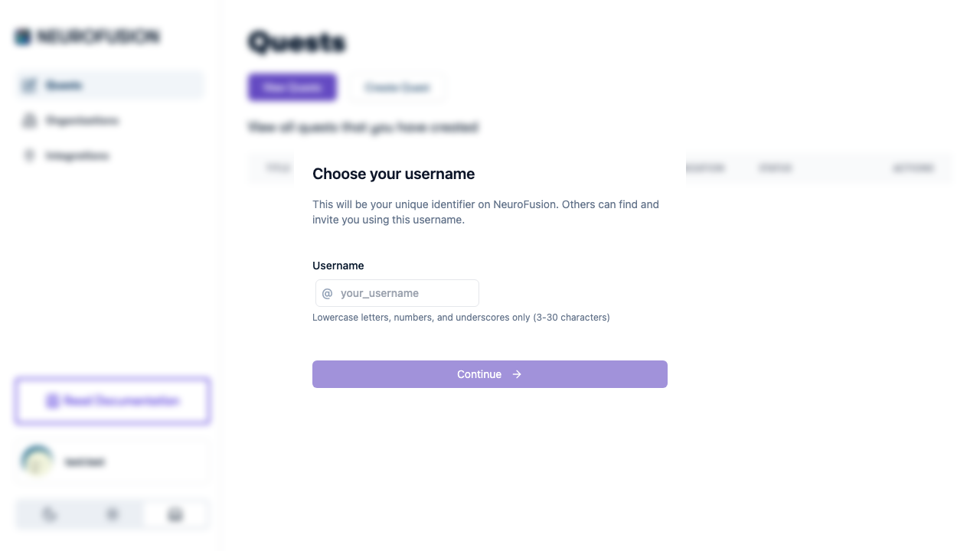Click the user avatar thumbnail
Screen dimensions: 980x551
click(37, 460)
